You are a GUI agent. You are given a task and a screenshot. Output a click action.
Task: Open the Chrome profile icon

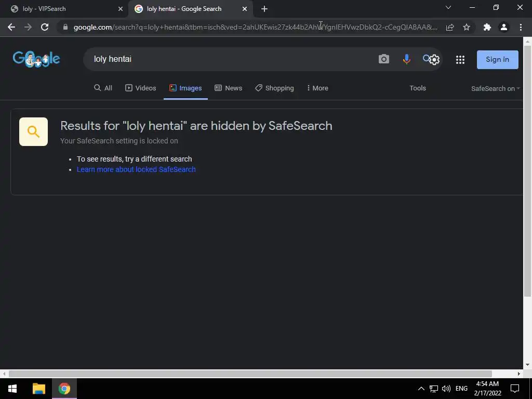pos(504,27)
